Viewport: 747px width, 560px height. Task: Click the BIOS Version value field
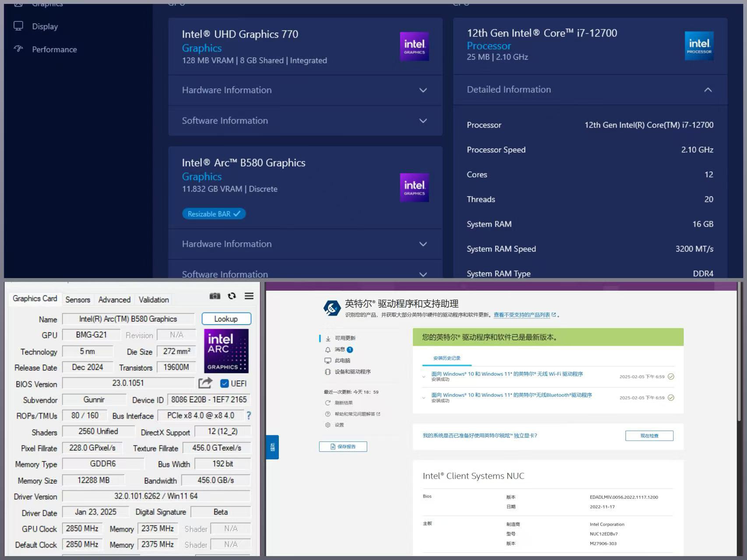point(128,383)
